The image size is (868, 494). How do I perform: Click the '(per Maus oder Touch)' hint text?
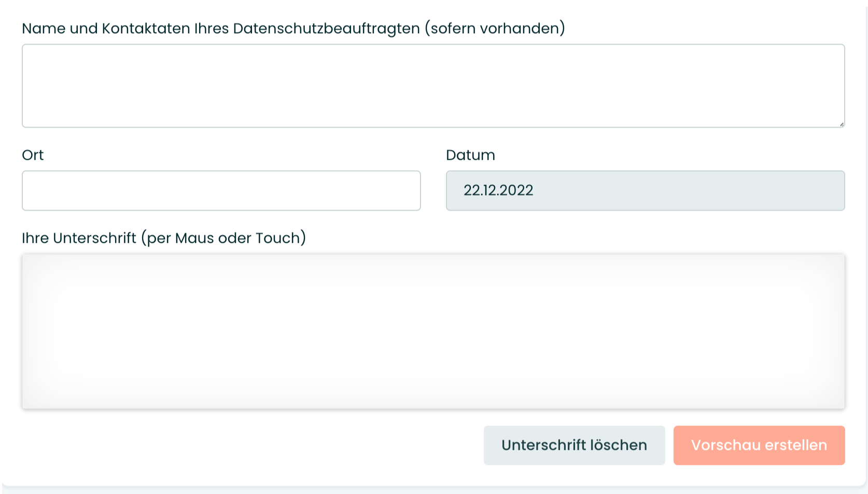[x=223, y=238]
